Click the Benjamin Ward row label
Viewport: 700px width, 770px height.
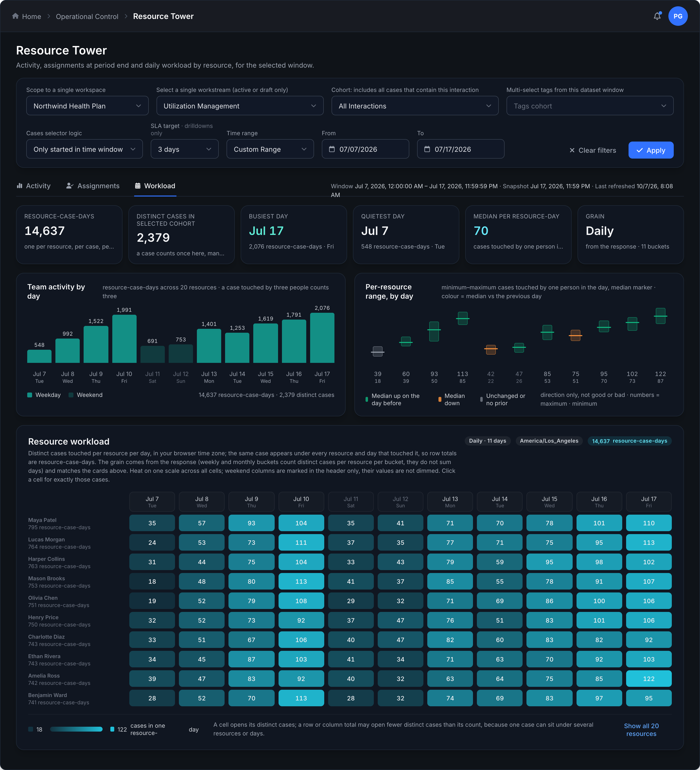click(59, 698)
